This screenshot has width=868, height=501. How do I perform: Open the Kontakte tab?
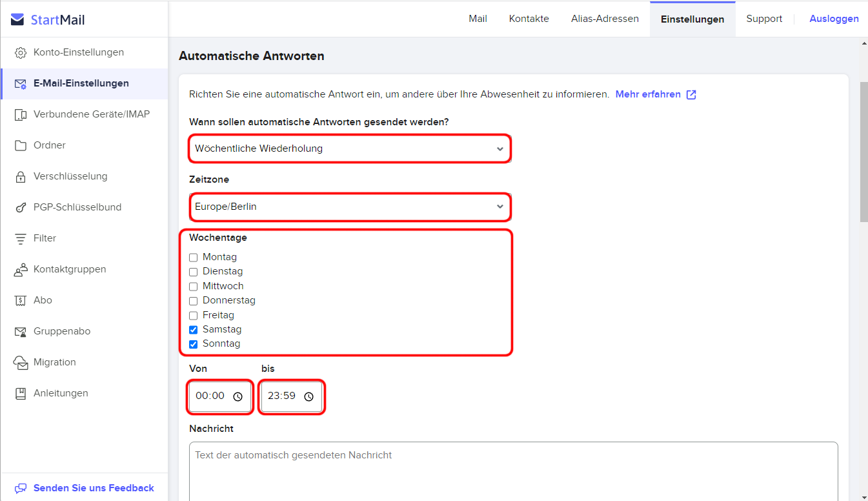529,19
